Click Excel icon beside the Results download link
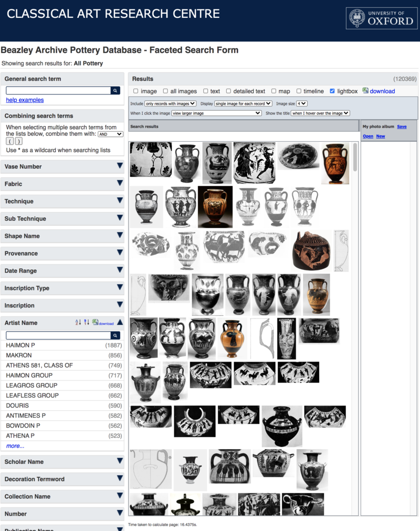The image size is (420, 531). 365,90
